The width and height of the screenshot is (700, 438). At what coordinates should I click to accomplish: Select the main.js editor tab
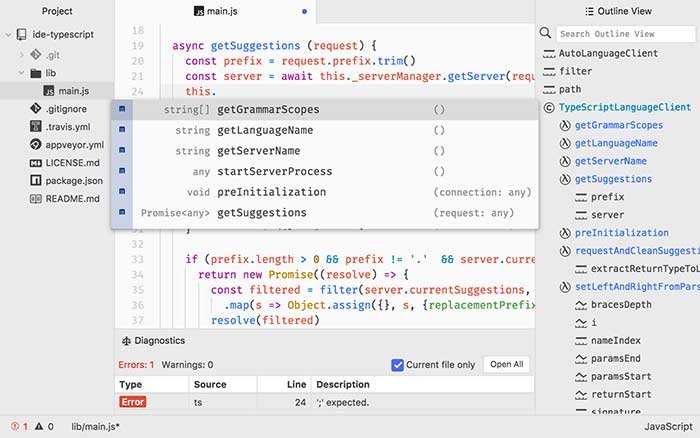tap(216, 11)
